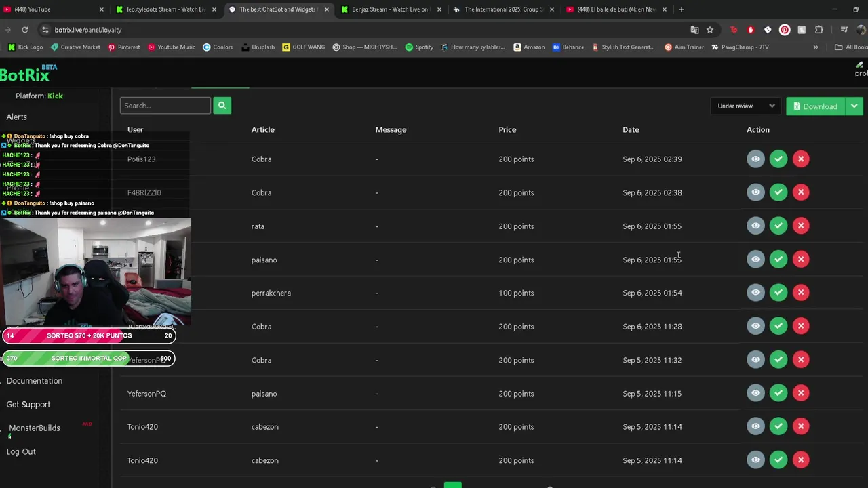This screenshot has height=488, width=868.
Task: Approve Tonio420's first cabezon redemption
Action: (x=778, y=426)
